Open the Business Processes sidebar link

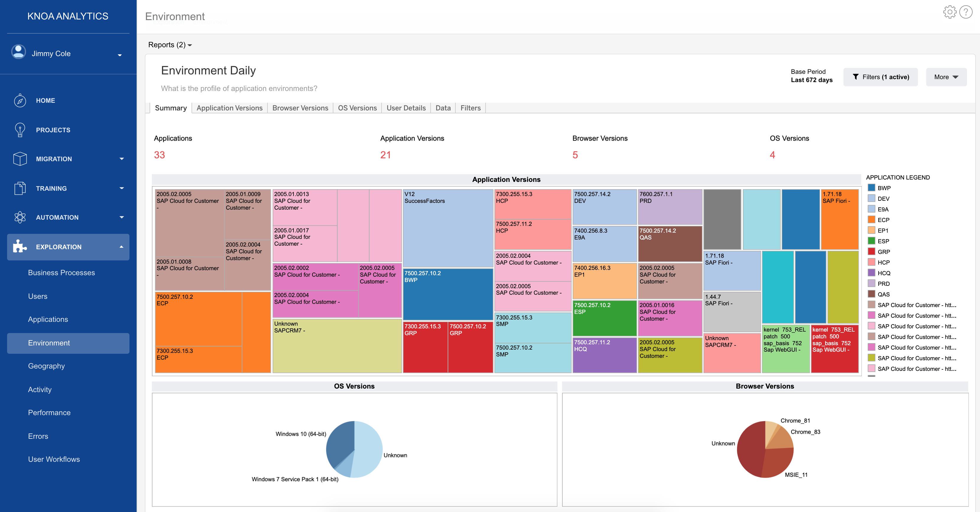[61, 273]
